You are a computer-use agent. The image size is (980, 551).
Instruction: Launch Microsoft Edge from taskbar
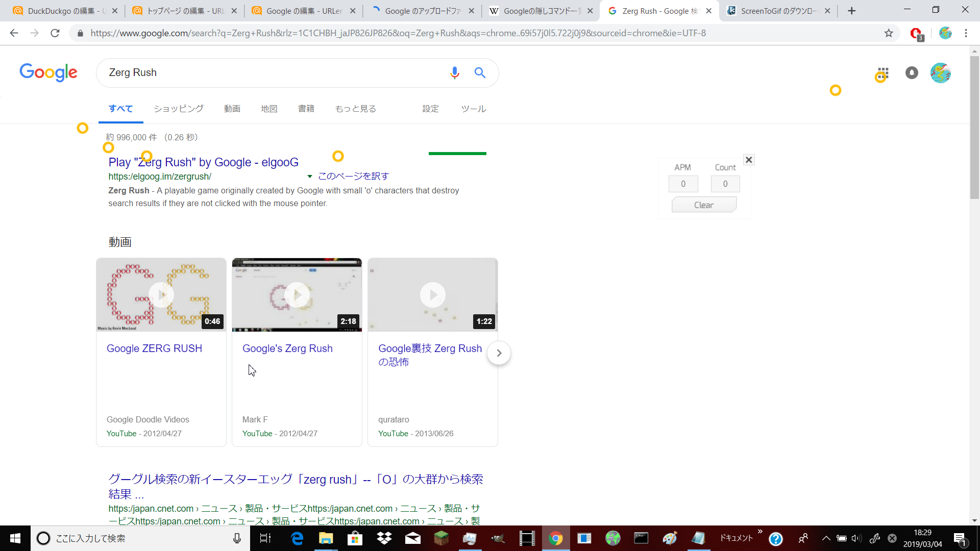(x=297, y=538)
